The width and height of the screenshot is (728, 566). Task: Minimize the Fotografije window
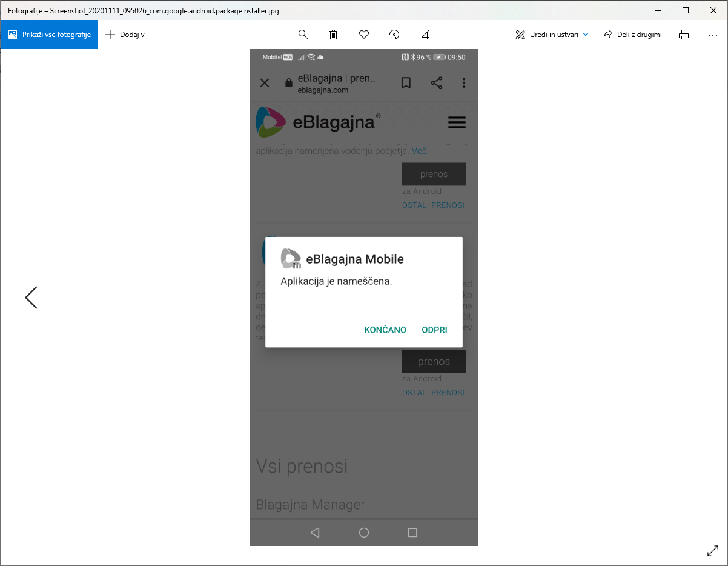(658, 10)
